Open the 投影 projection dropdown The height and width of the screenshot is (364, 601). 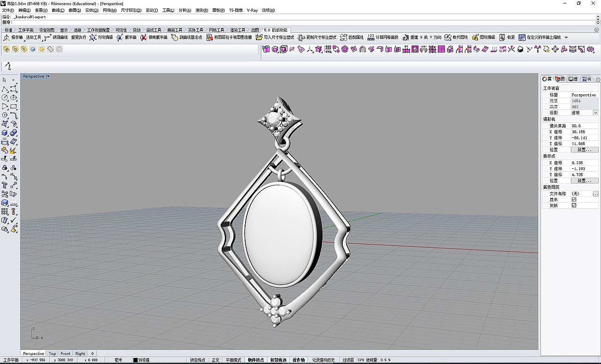pyautogui.click(x=595, y=113)
